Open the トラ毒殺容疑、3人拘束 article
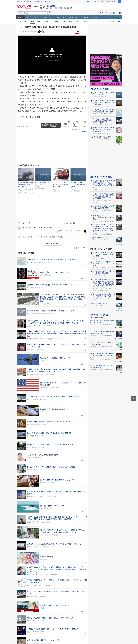Image resolution: width=138 pixels, height=644 pixels. pyautogui.click(x=49, y=421)
